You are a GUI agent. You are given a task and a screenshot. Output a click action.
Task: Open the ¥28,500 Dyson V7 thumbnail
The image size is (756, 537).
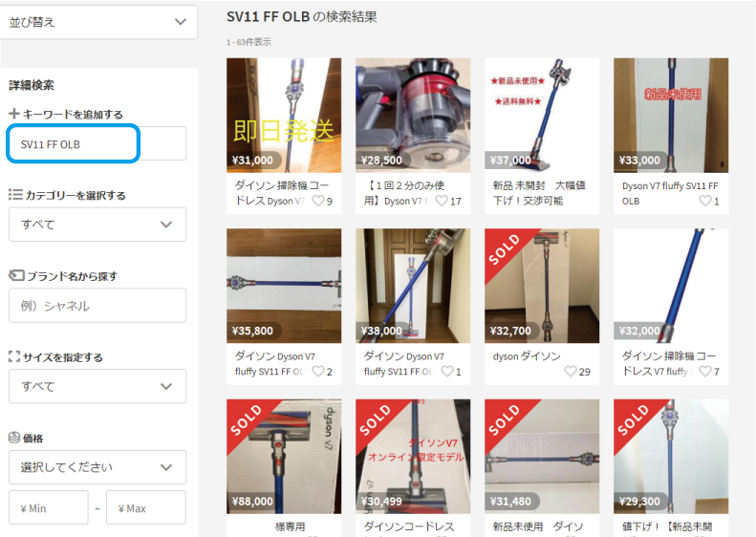413,116
